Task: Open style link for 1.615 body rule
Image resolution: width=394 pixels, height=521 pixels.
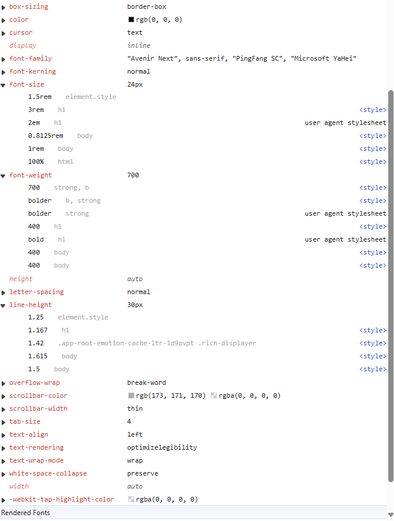Action: (x=373, y=356)
